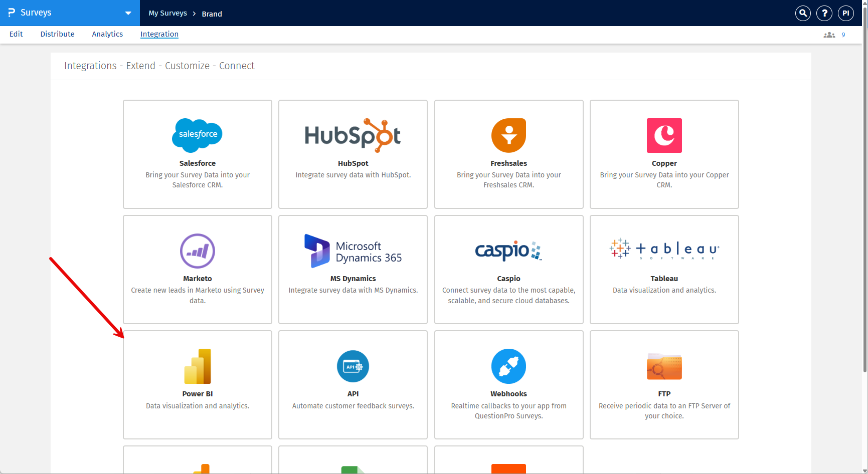Screen dimensions: 868x474
Task: Click the FTP folder icon
Action: (664, 366)
